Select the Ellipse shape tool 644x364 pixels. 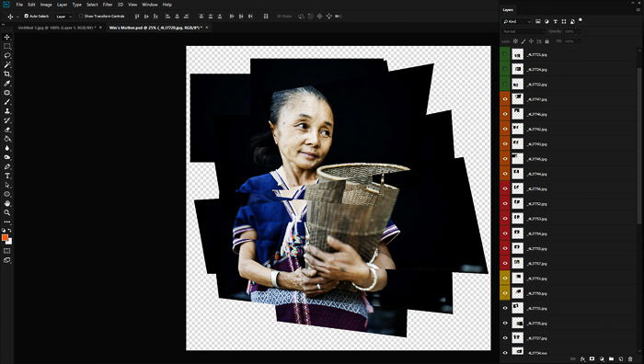point(7,194)
